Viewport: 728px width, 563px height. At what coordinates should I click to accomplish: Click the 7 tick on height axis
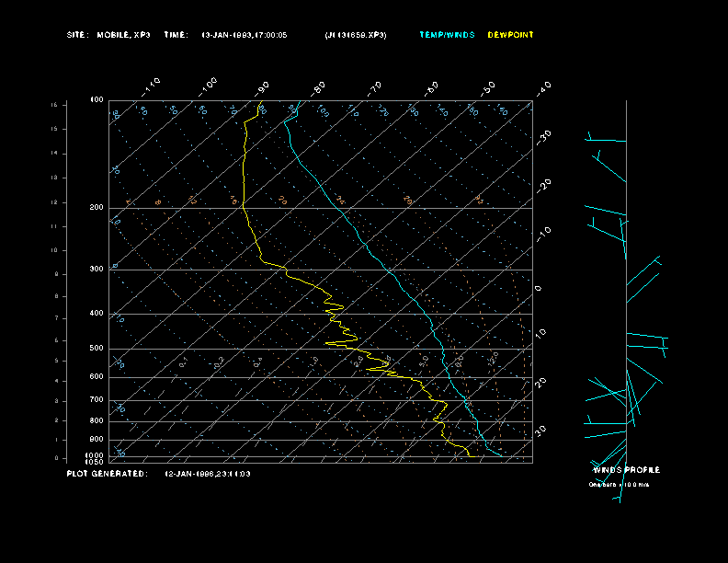(x=57, y=318)
